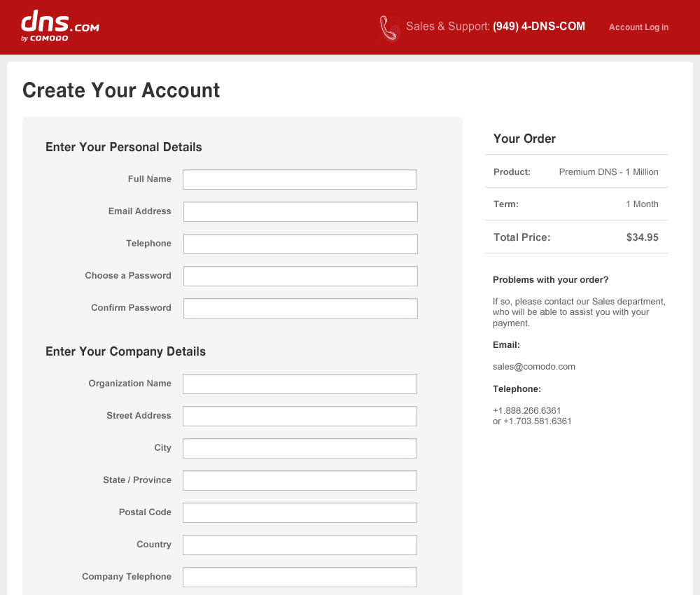Screen dimensions: 700x595
Task: Click the +1.888.266.6361 phone number
Action: pyautogui.click(x=527, y=410)
